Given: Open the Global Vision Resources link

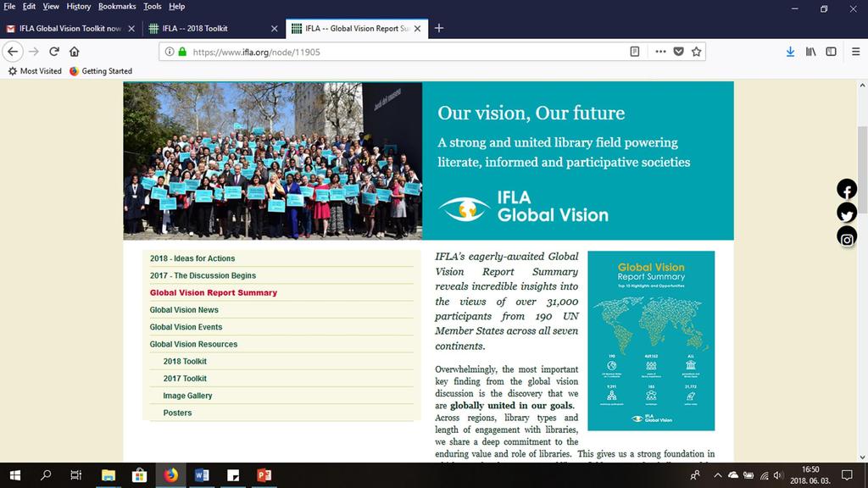Looking at the screenshot, I should (193, 344).
